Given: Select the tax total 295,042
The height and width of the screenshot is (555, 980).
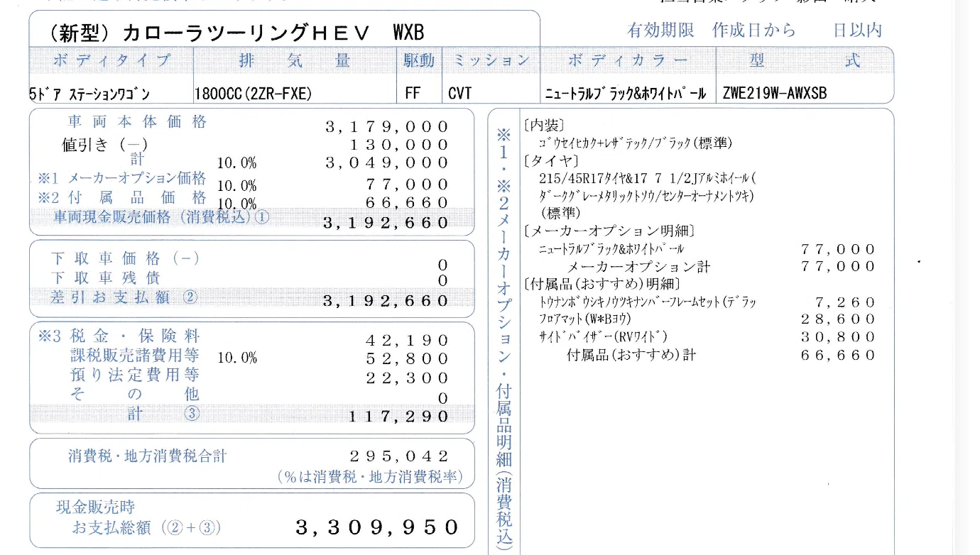Looking at the screenshot, I should 399,456.
